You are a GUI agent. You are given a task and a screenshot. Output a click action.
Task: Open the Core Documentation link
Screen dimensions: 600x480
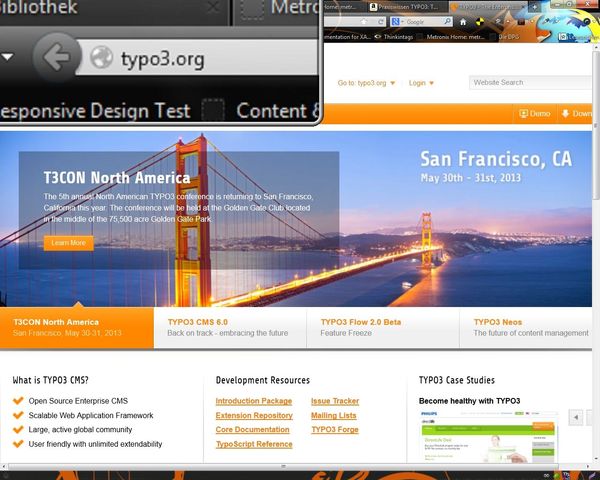253,430
